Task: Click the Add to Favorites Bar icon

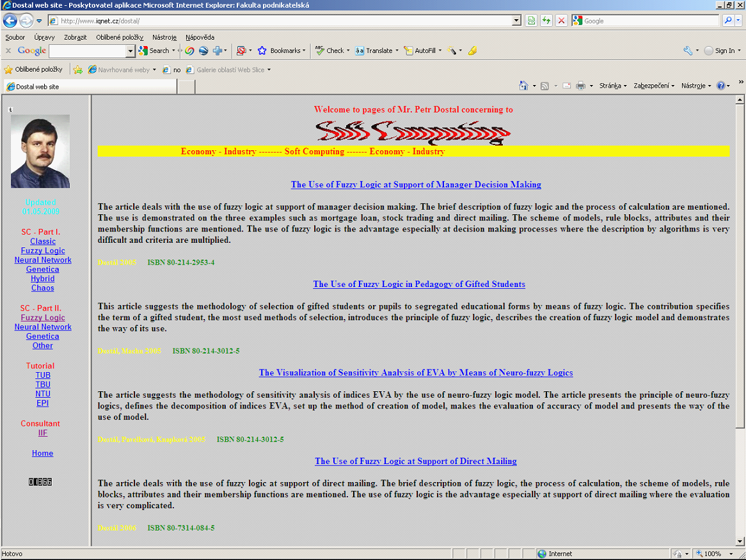Action: click(x=78, y=70)
